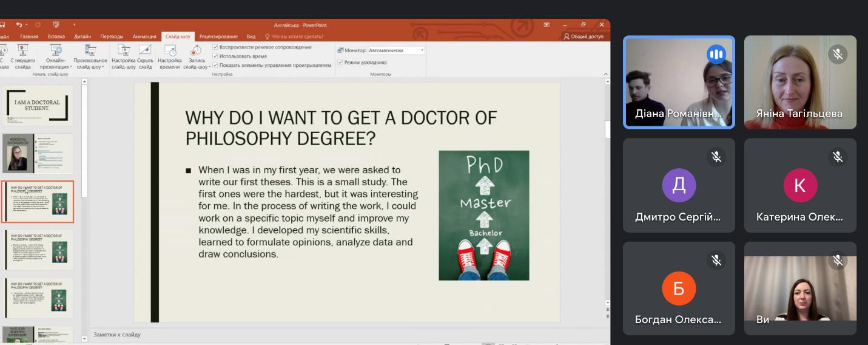The image size is (868, 345).
Task: Start slideshow from current slide (С текущего слайда)
Action: [x=22, y=56]
